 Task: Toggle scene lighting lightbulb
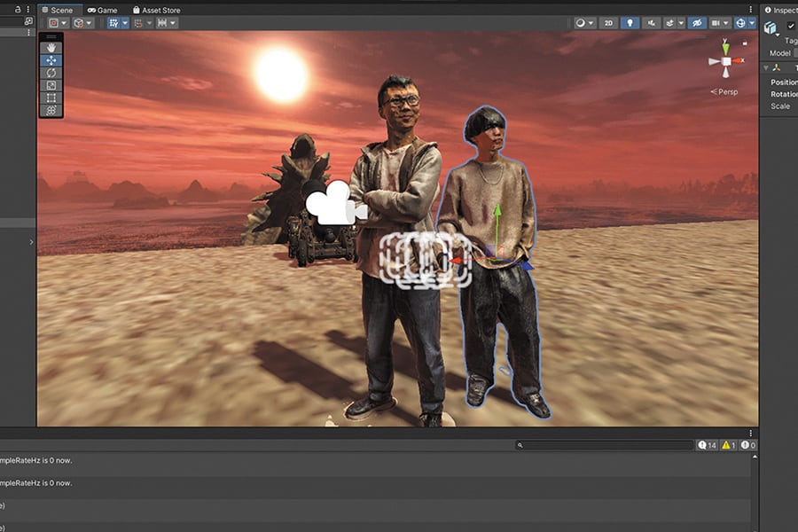tap(630, 23)
